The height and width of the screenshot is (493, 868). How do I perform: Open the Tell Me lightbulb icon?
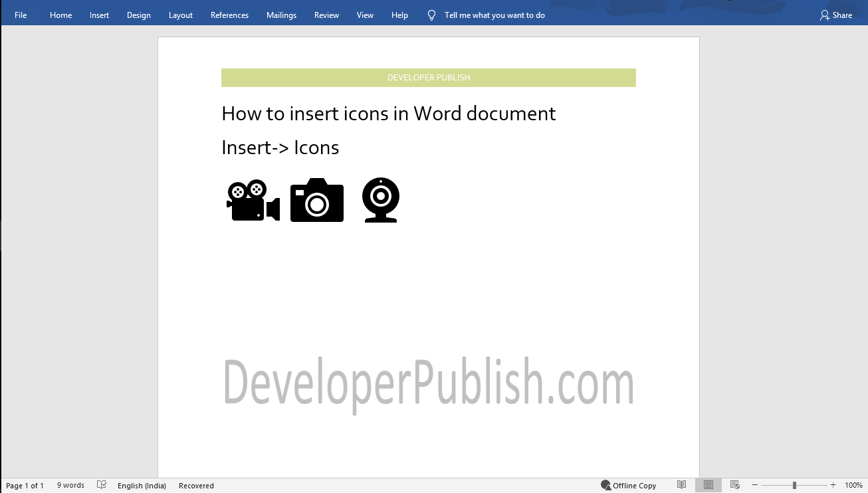(431, 14)
